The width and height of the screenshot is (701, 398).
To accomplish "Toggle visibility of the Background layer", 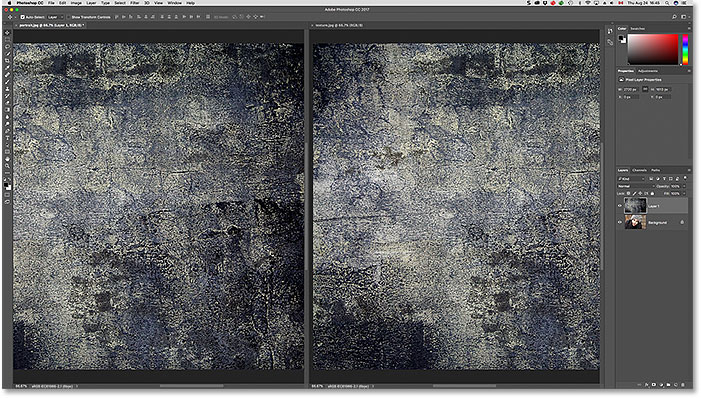I will point(620,222).
